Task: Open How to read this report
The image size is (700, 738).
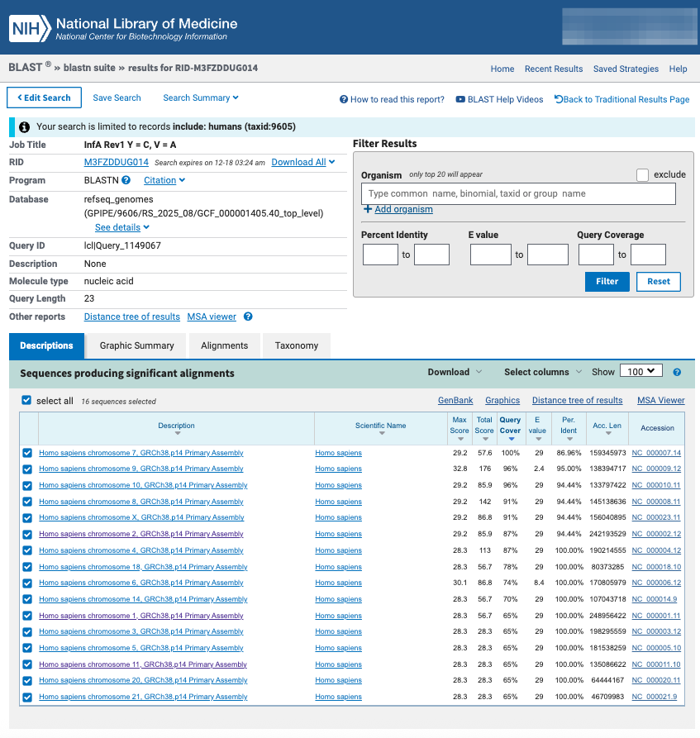Action: pyautogui.click(x=392, y=99)
